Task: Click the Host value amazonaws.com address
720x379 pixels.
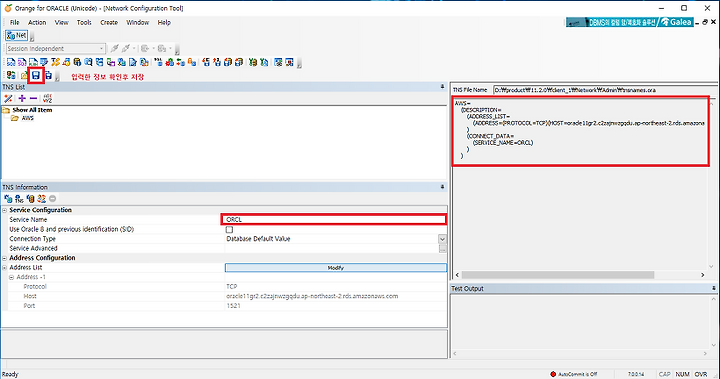Action: point(312,296)
